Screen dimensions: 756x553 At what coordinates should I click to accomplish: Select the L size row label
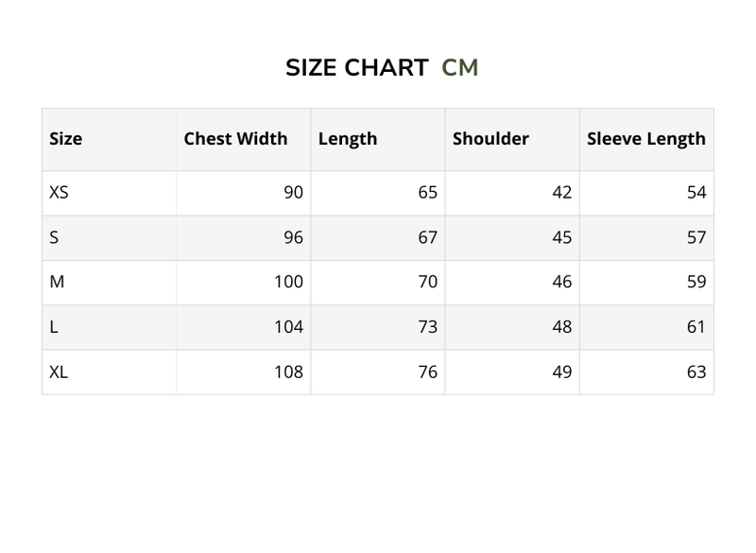(x=54, y=327)
